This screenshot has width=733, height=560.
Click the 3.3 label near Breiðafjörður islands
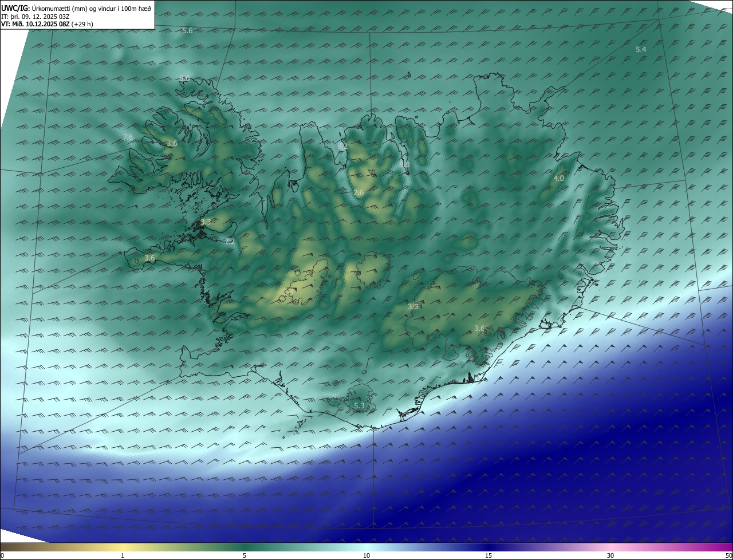(206, 222)
